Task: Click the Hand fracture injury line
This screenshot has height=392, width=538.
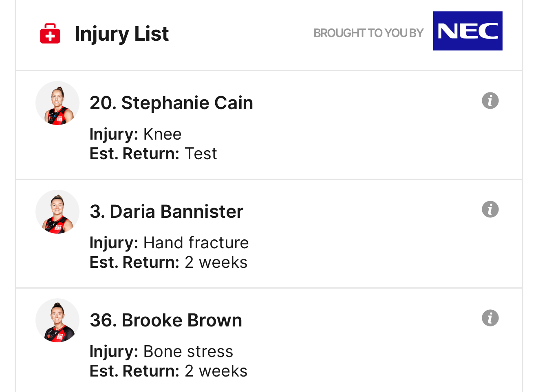Action: click(x=169, y=243)
